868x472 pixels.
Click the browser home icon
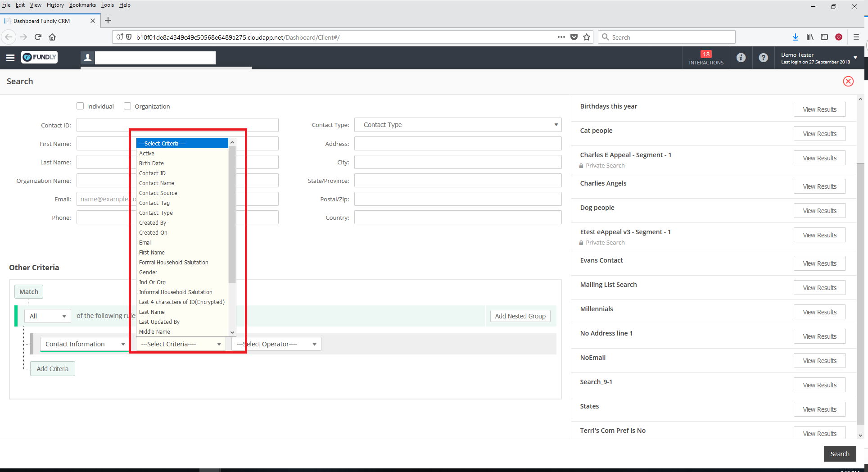[52, 37]
